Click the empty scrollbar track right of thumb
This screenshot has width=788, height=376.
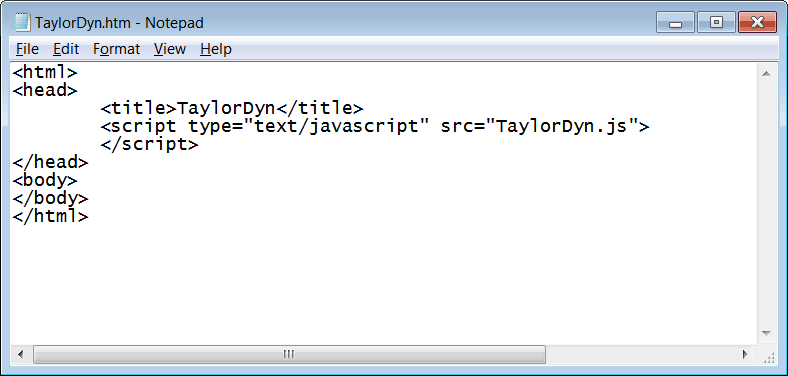pos(640,354)
